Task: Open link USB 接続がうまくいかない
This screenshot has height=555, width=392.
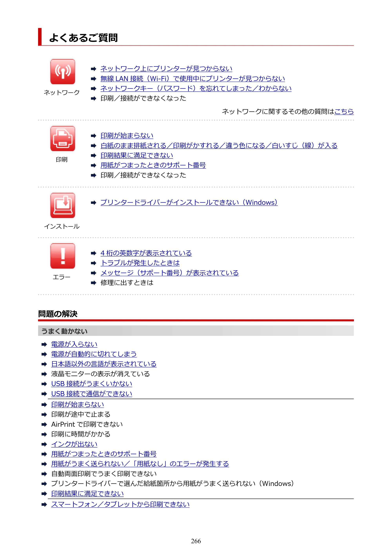Action: coord(92,384)
